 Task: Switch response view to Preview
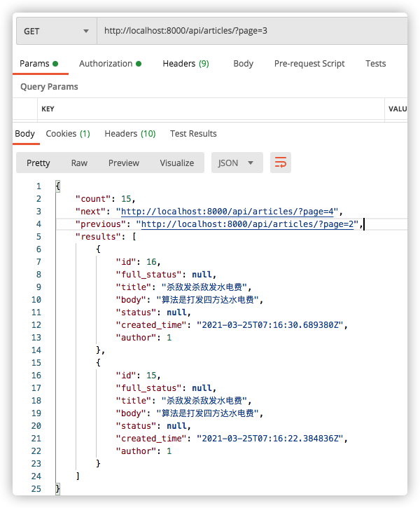pos(124,163)
